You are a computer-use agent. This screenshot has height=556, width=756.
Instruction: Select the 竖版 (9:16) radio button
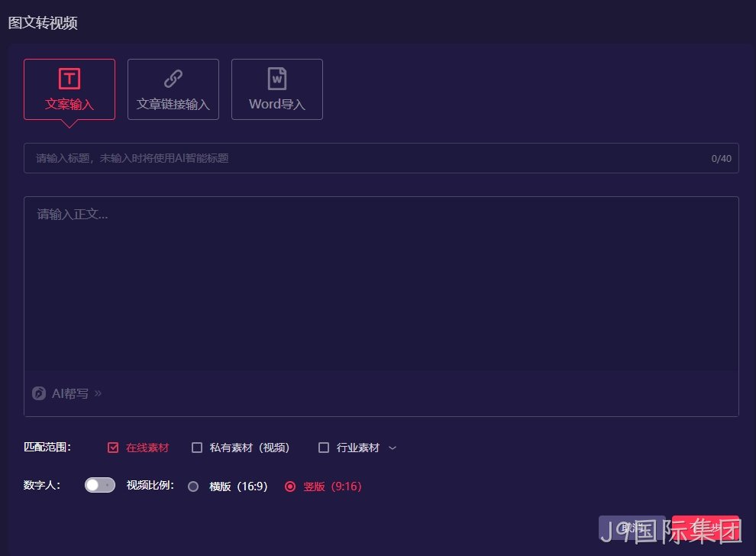(289, 486)
